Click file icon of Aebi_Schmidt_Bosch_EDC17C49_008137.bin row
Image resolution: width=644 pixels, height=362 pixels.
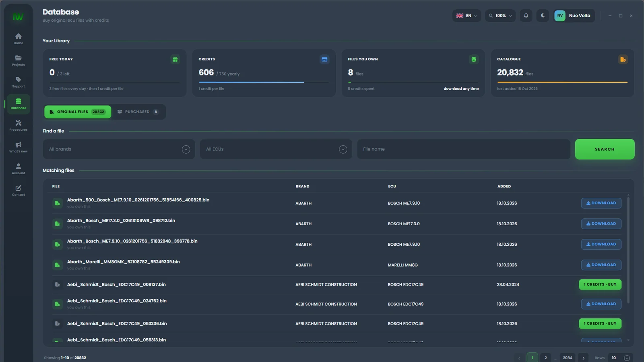click(58, 284)
